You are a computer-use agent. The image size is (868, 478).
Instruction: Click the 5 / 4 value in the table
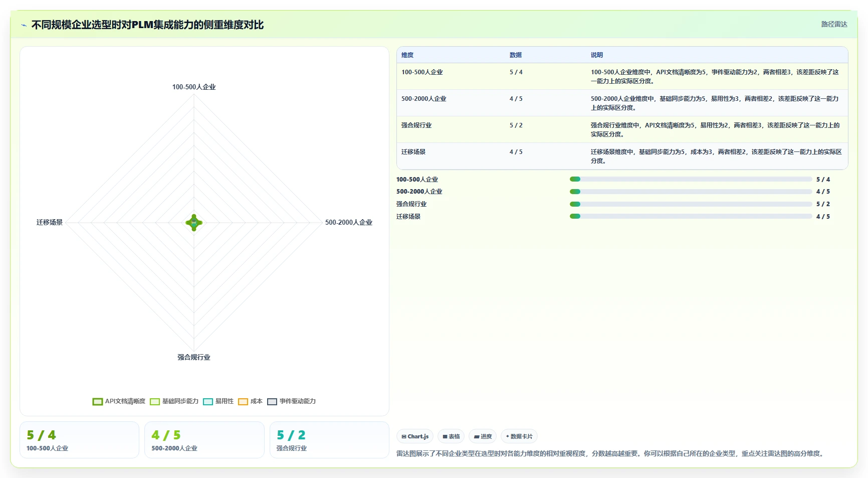(516, 72)
